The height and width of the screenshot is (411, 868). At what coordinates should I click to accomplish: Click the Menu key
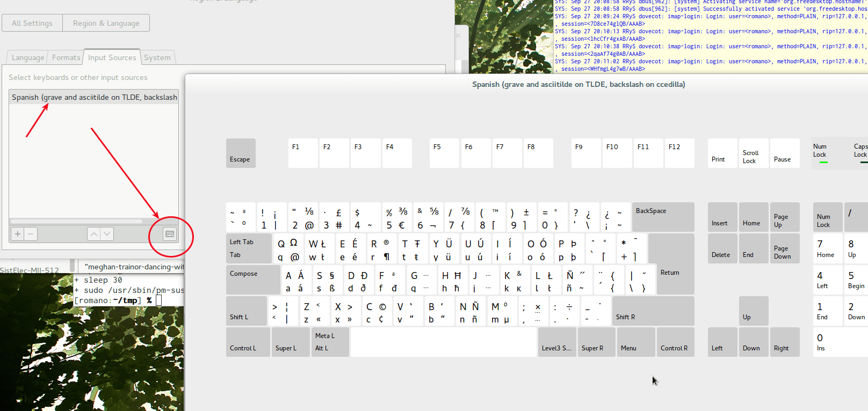point(636,342)
